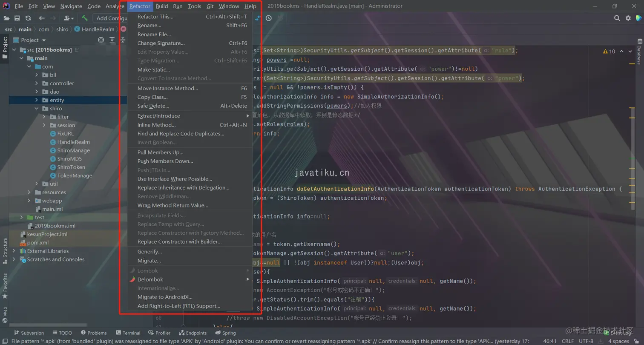Choose Change Signature... menu entry

(x=190, y=43)
